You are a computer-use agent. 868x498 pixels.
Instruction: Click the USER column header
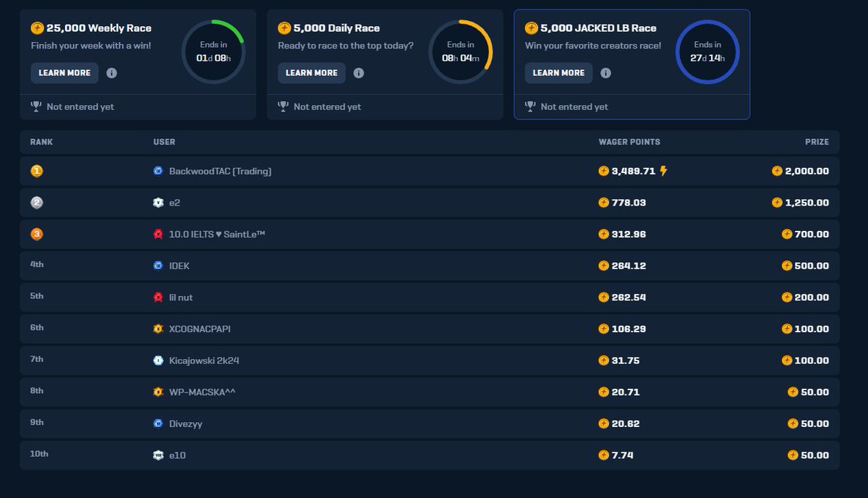164,142
